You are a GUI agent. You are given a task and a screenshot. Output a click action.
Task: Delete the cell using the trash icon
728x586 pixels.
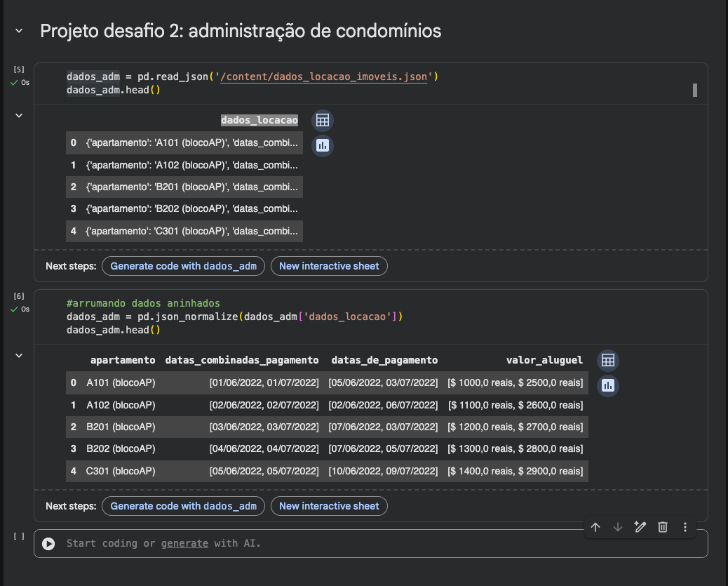coord(662,527)
